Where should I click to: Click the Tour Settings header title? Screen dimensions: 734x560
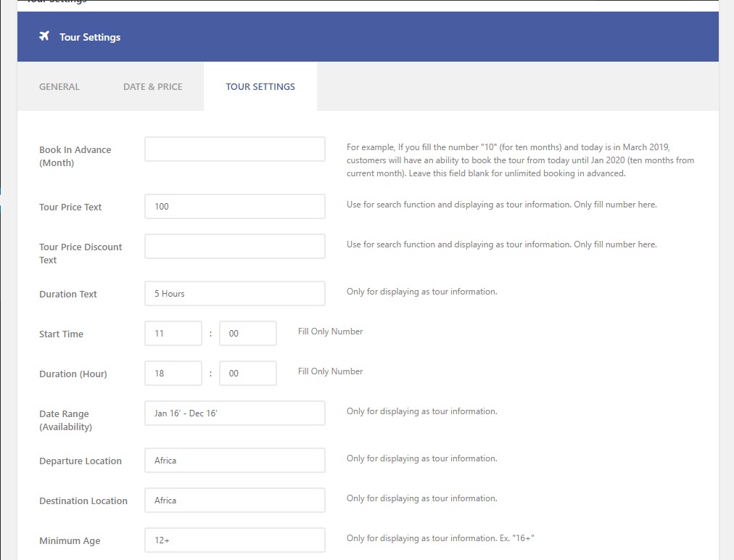click(x=90, y=37)
